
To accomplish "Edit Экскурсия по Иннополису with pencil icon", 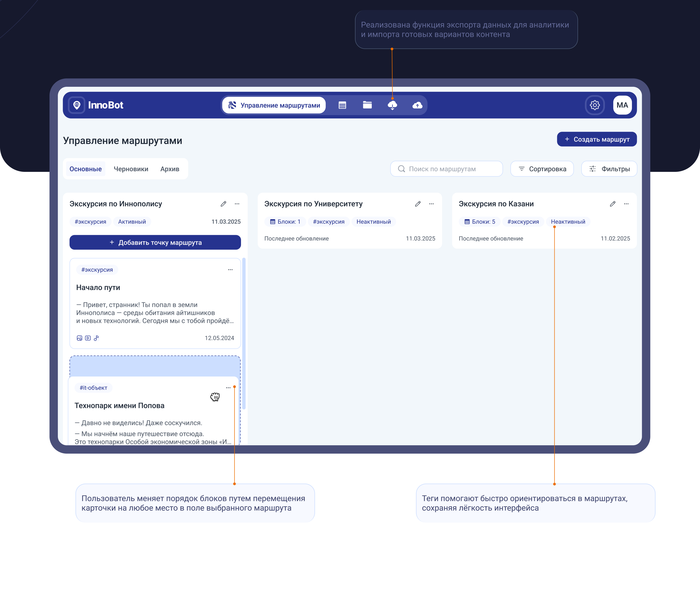I will point(223,204).
